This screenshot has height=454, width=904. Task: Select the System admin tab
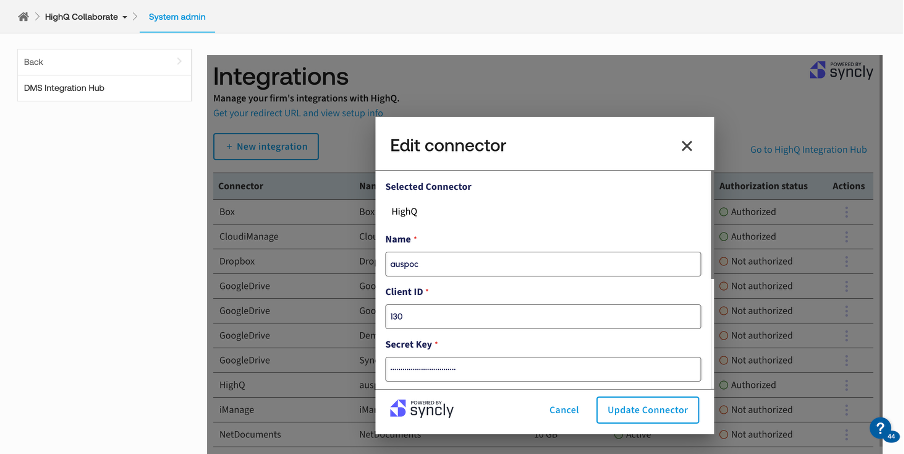point(177,17)
